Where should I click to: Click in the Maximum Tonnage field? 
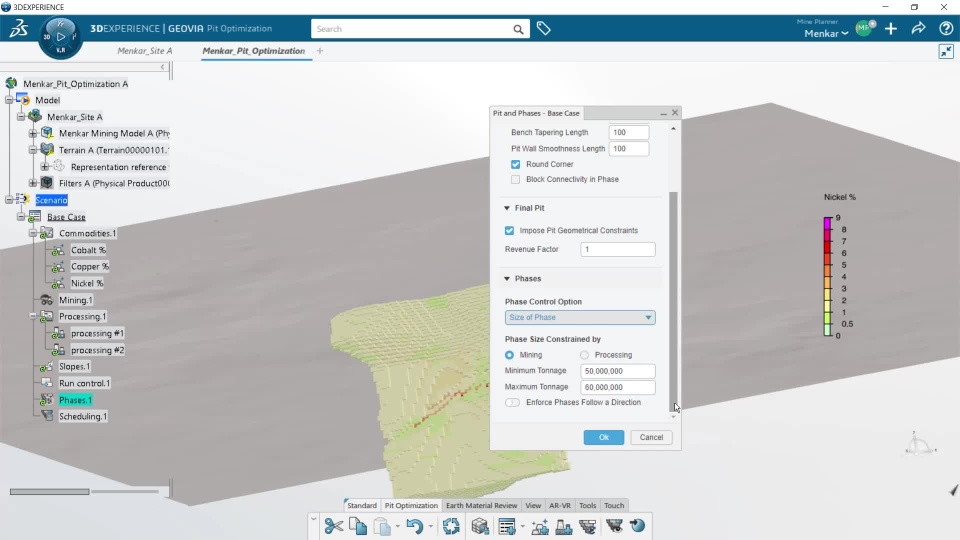[618, 387]
